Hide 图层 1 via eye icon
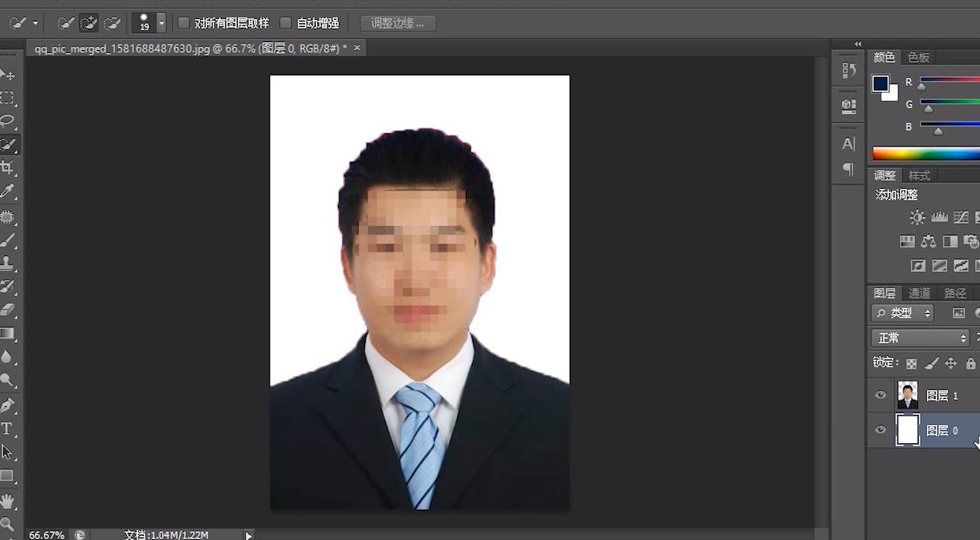Viewport: 980px width, 540px height. coord(880,395)
